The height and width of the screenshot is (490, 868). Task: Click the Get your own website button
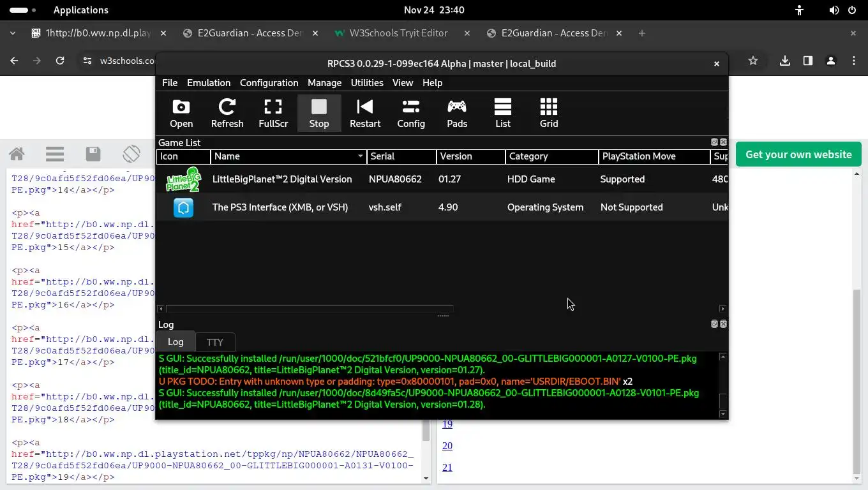coord(798,154)
